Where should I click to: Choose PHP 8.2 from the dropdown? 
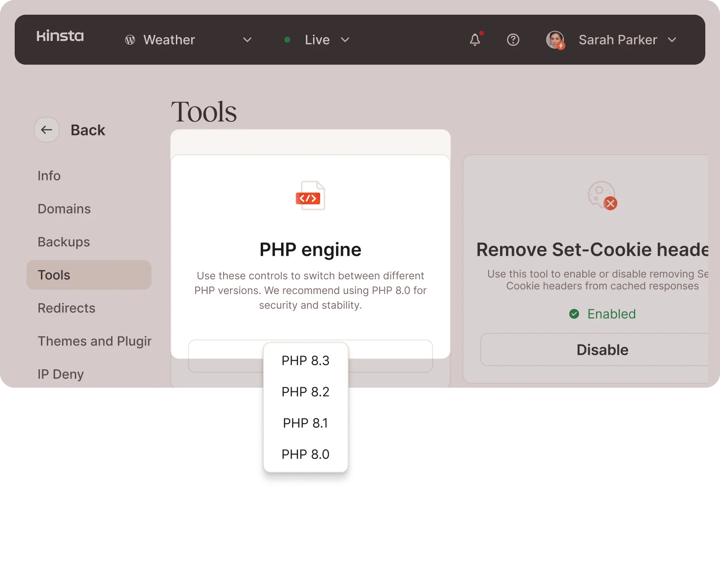[306, 392]
